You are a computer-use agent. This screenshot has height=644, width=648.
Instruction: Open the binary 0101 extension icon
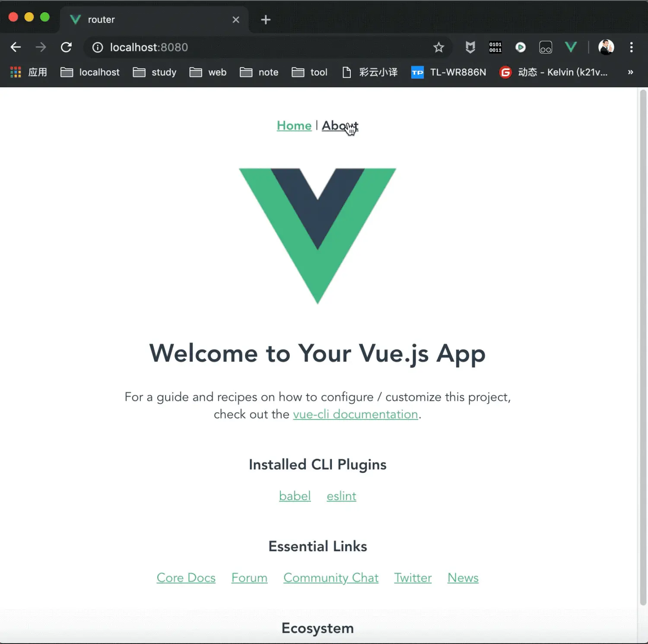coord(495,47)
